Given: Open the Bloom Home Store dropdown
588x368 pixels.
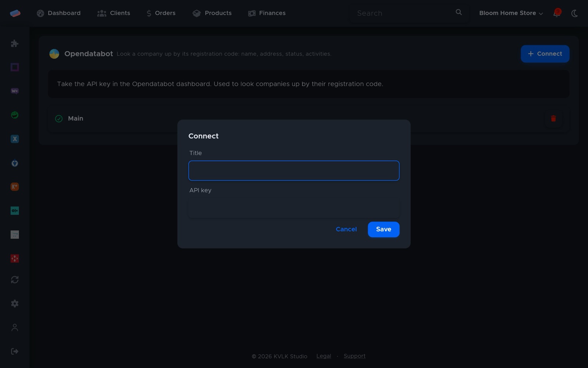Looking at the screenshot, I should pyautogui.click(x=511, y=13).
